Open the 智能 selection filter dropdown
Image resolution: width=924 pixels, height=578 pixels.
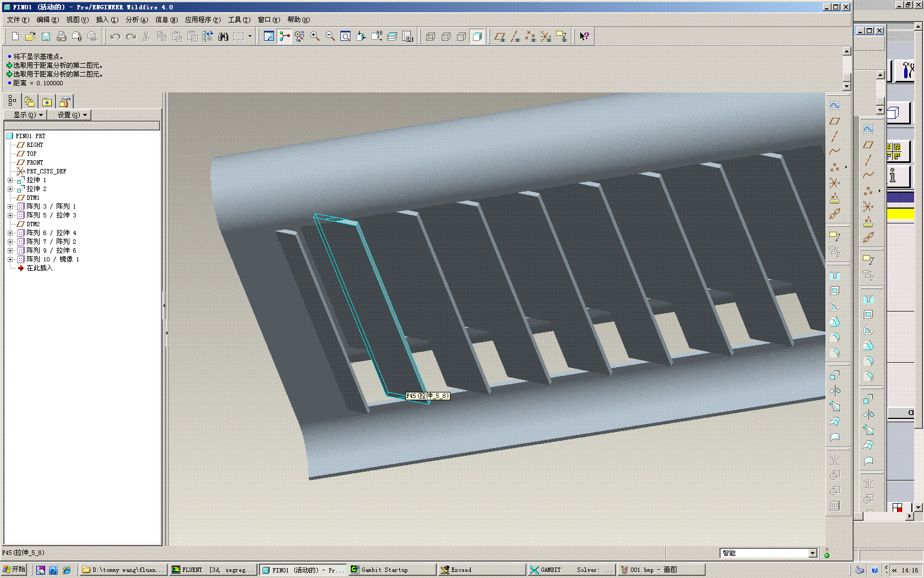tap(812, 553)
